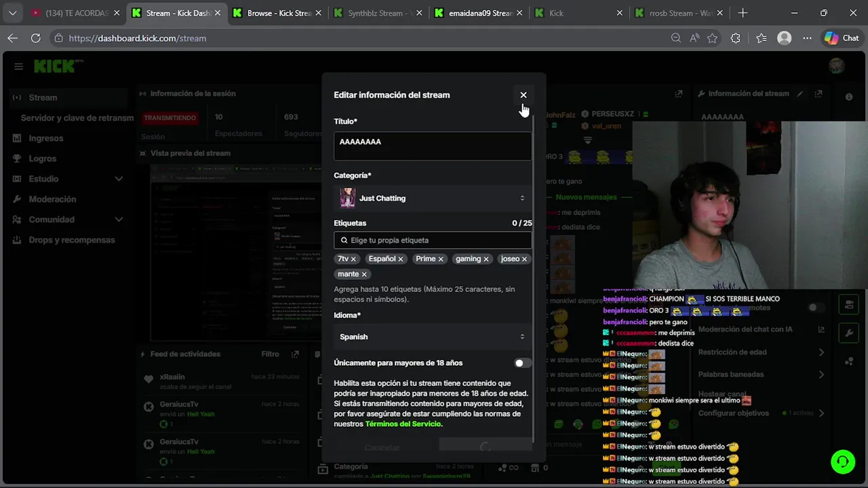Click the zoom magnifier icon in address bar
This screenshot has width=868, height=488.
[676, 38]
